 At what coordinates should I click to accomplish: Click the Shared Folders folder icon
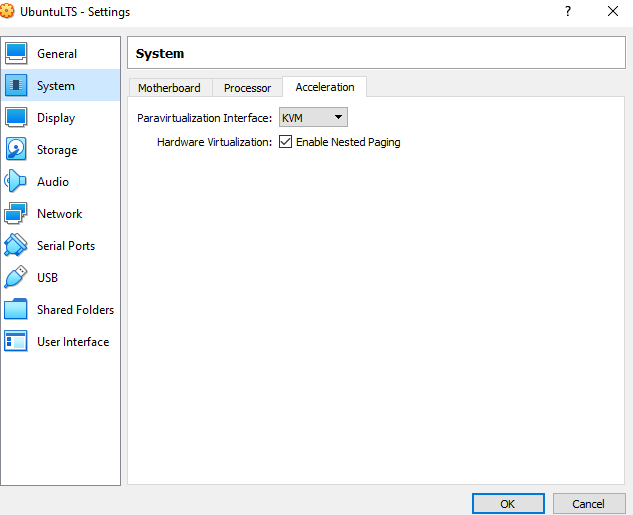tap(16, 309)
